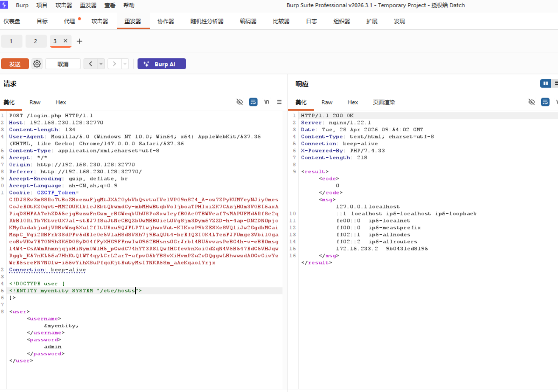The height and width of the screenshot is (392, 558).
Task: Open the 攻击器 menu
Action: [64, 5]
